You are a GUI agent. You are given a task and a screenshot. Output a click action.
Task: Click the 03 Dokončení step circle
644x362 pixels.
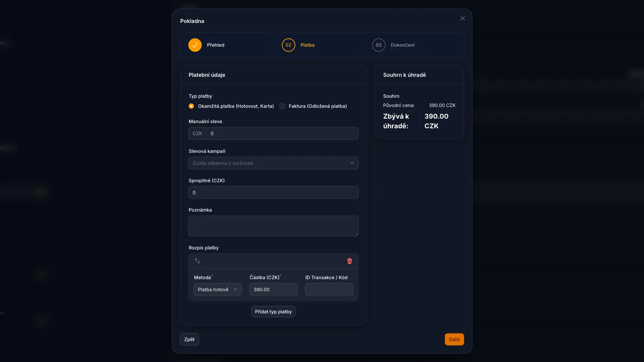coord(379,45)
